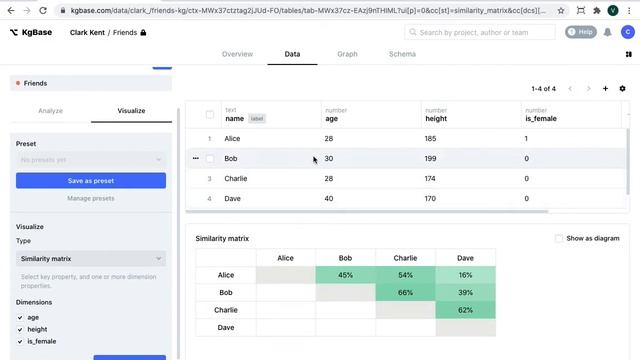The image size is (640, 360).
Task: Toggle the layout grid icon at top right
Action: coord(629,54)
